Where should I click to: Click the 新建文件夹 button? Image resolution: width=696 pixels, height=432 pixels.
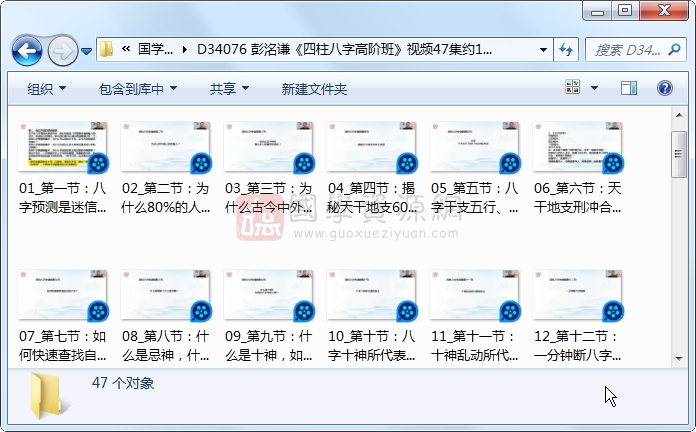click(x=314, y=89)
